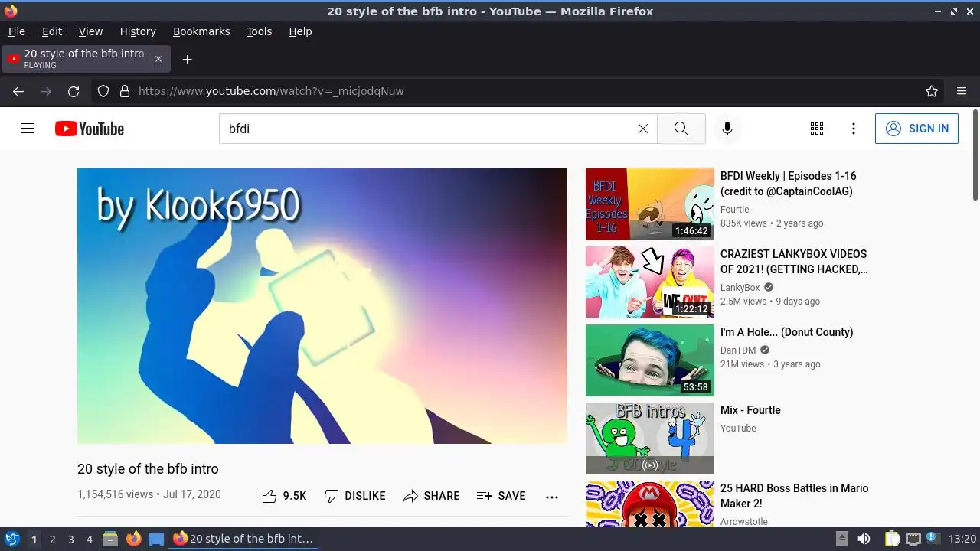Select the 20 style of bfb tab
Viewport: 980px width, 551px height.
(86, 59)
